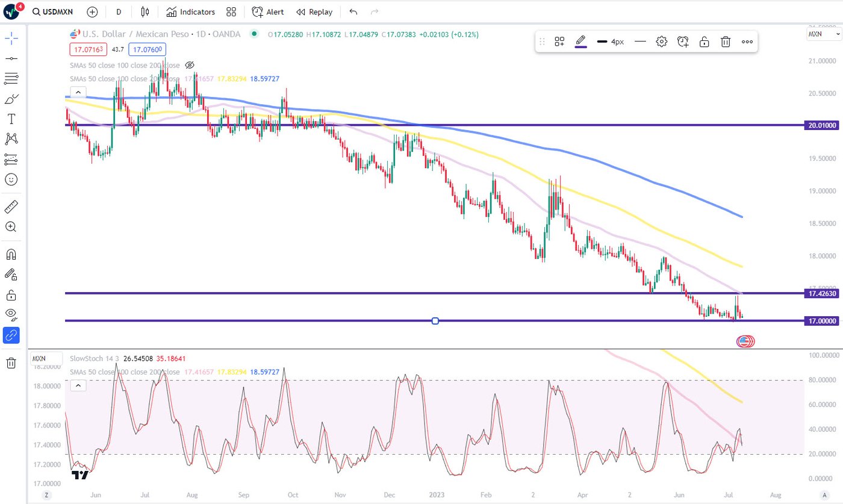843x504 pixels.
Task: Toggle Magnet mode on the left toolbar
Action: pyautogui.click(x=11, y=254)
